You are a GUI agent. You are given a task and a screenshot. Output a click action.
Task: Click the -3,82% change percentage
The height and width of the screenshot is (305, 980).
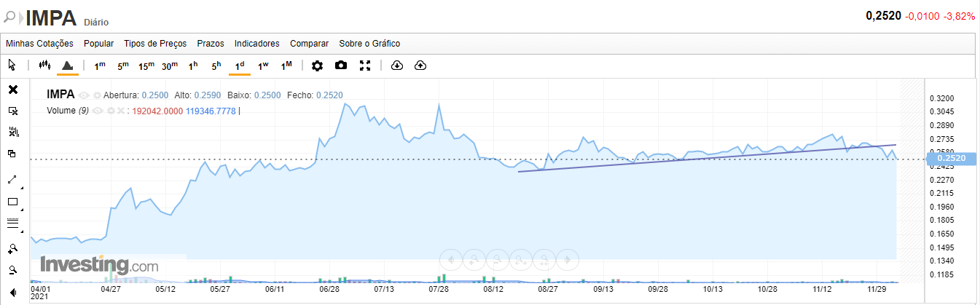[959, 16]
